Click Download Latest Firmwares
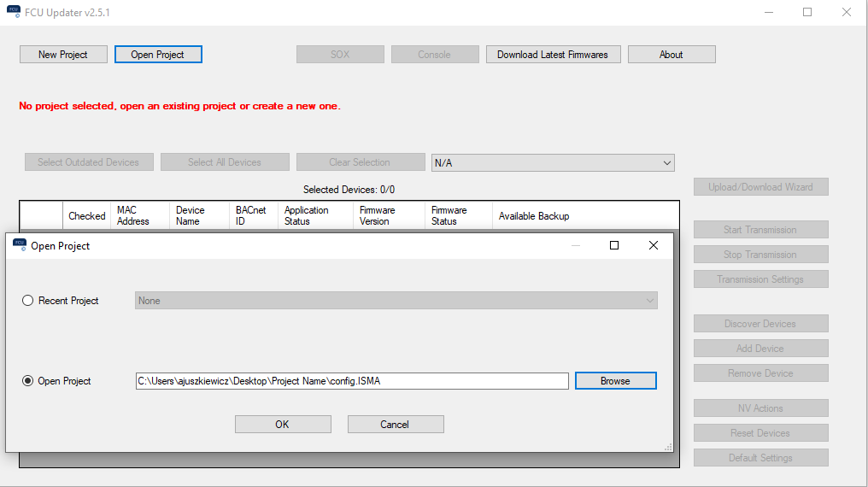The image size is (868, 487). point(553,55)
